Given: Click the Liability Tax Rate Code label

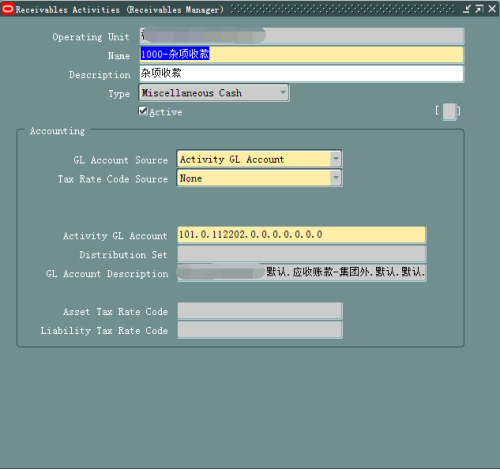Looking at the screenshot, I should click(x=104, y=331).
